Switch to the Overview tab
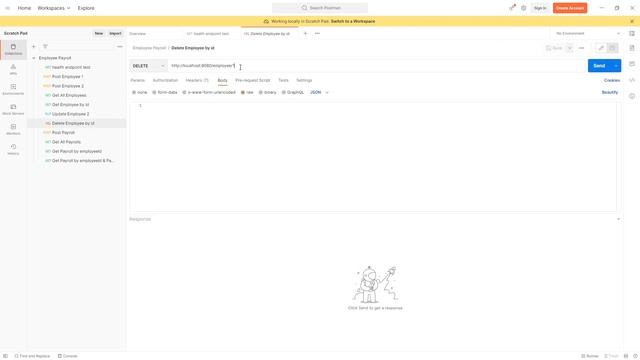Screen dimensions: 640x360 coord(138,33)
